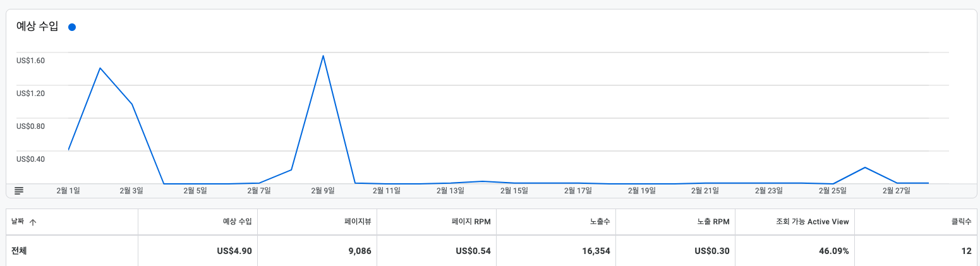Sort by the 날짜 column arrow

point(33,222)
